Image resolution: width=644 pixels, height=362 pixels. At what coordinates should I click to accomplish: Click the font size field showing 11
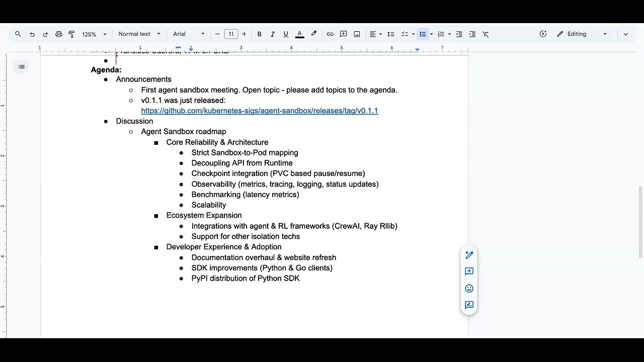[231, 34]
